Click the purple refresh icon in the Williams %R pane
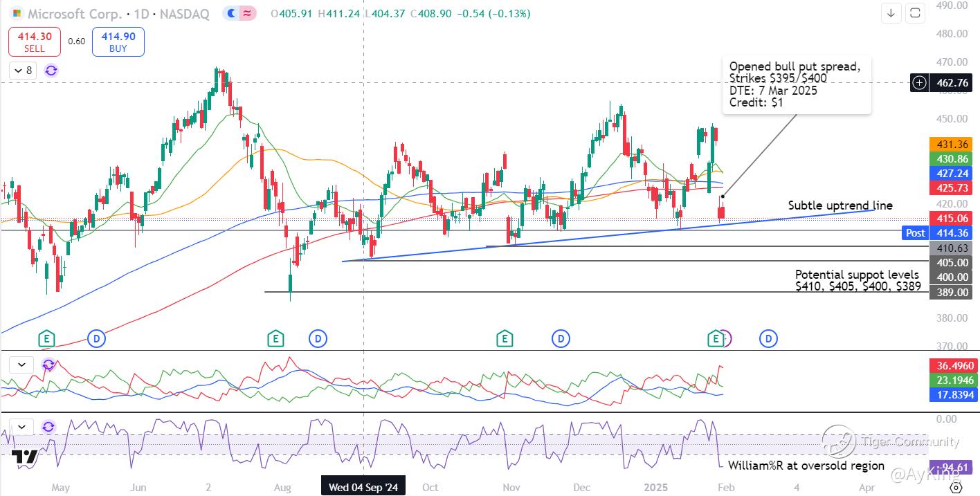Screen dimensions: 980x496 tap(48, 427)
